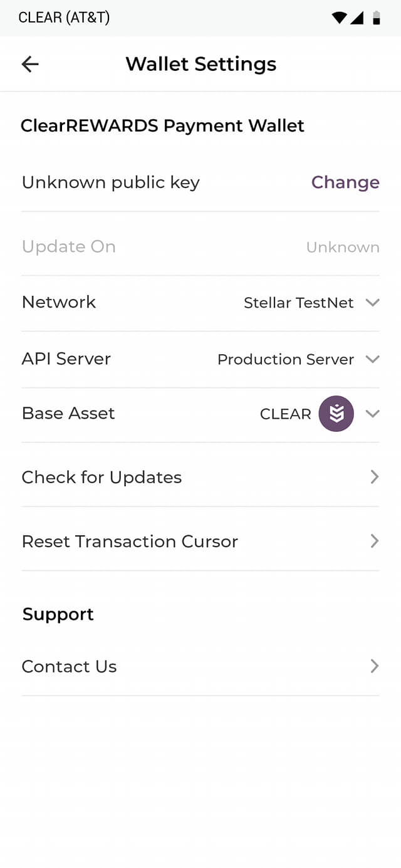This screenshot has height=868, width=401.
Task: Tap the Check for Updates chevron arrow
Action: 374,477
